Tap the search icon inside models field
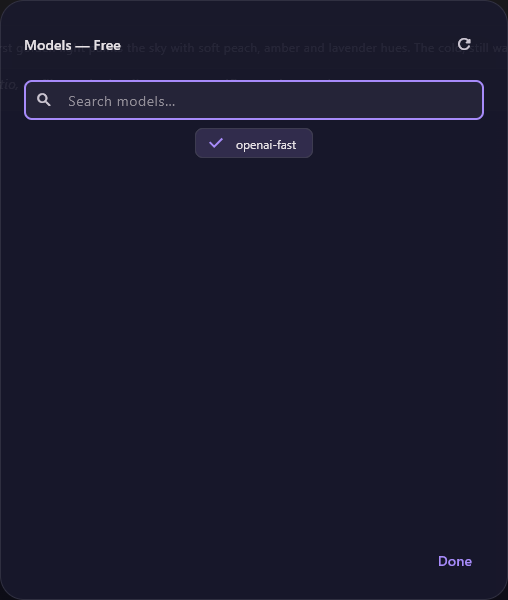The image size is (508, 600). 44,100
